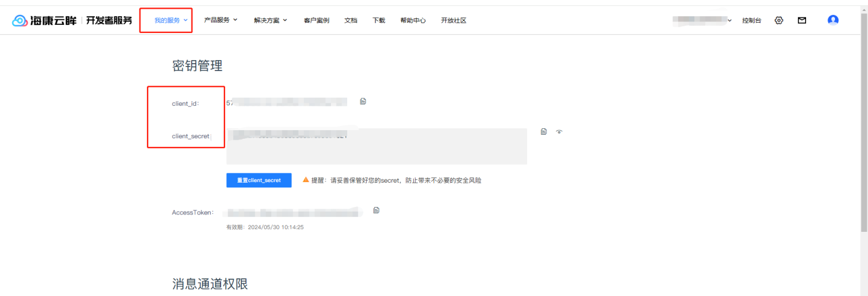The height and width of the screenshot is (296, 868).
Task: Click the user avatar icon
Action: 833,20
